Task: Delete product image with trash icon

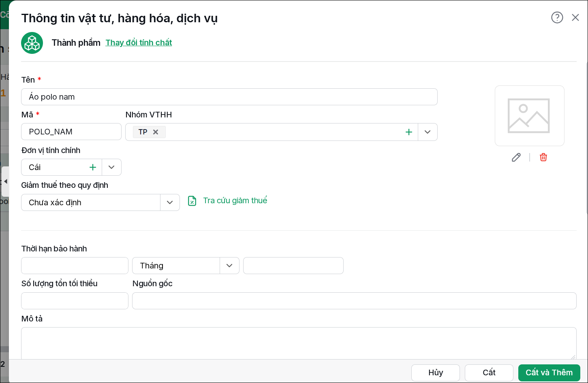Action: tap(543, 157)
